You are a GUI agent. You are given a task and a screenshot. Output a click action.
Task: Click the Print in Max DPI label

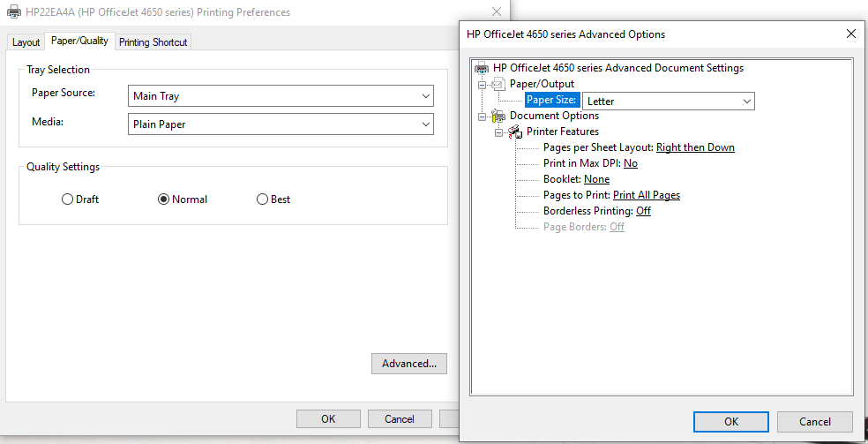point(582,163)
